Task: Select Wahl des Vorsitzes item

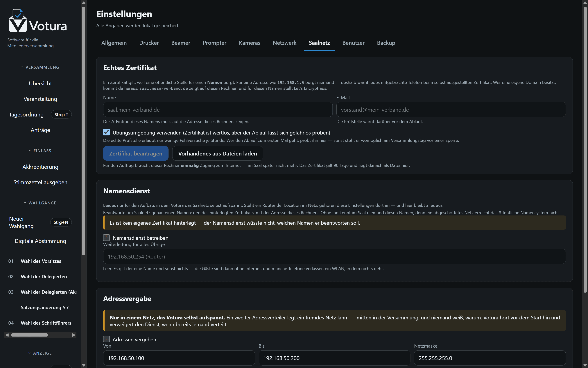Action: [40, 261]
